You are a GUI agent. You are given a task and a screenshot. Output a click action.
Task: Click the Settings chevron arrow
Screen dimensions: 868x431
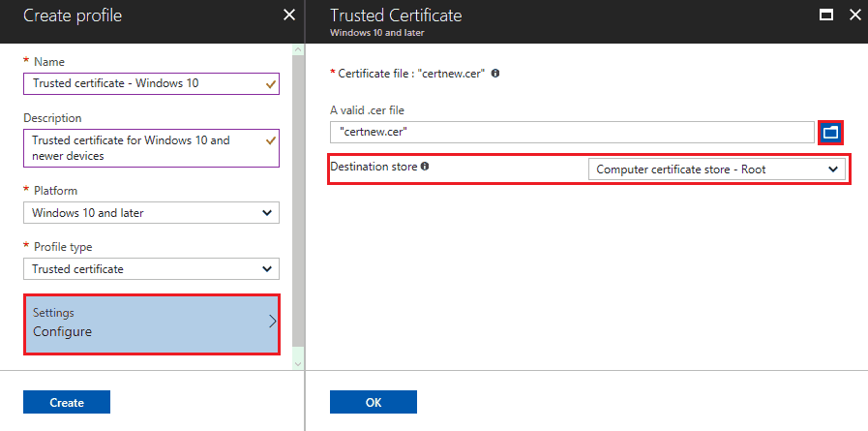pos(272,322)
